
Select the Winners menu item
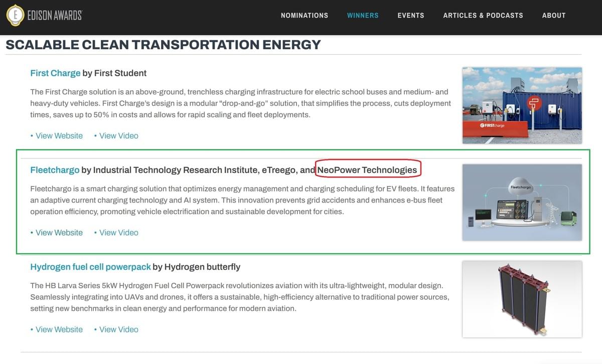click(363, 16)
